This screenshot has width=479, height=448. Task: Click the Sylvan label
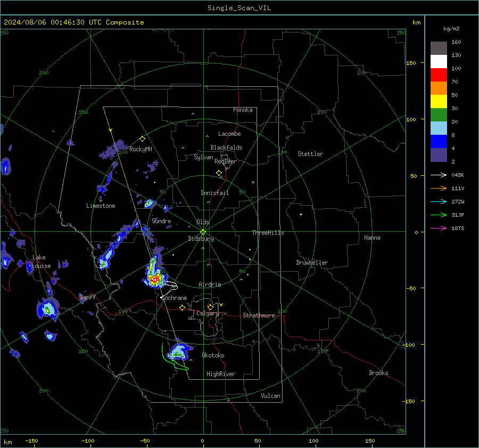pos(203,157)
